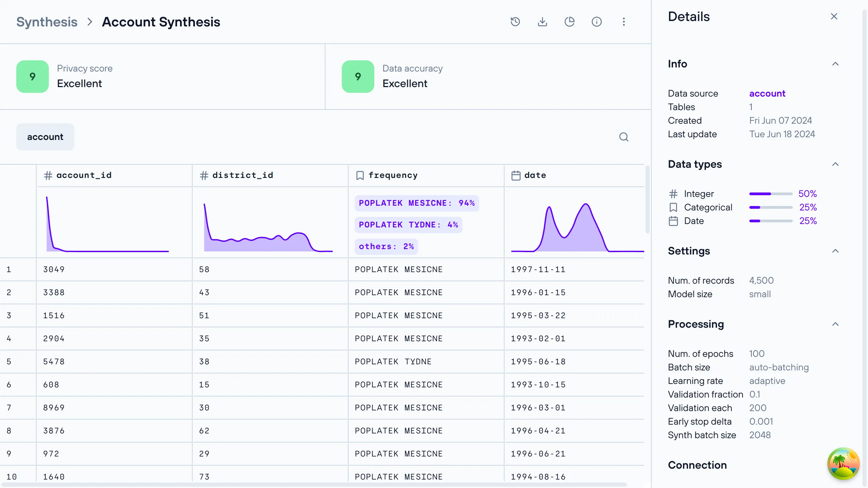This screenshot has height=488, width=868.
Task: Select the POPLATEK TYDNE cell in row 5
Action: pos(426,362)
